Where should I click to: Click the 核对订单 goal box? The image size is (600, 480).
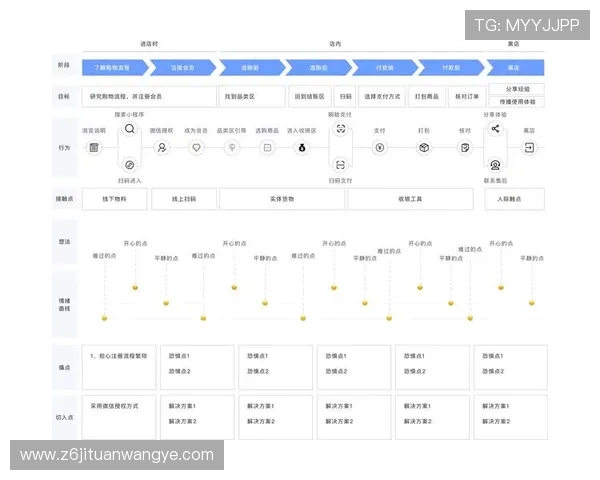pyautogui.click(x=467, y=96)
